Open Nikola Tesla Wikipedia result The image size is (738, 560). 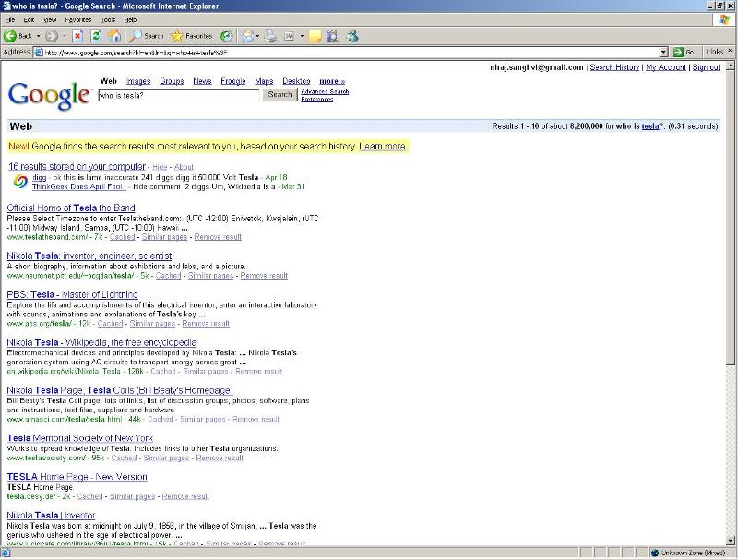tap(101, 342)
